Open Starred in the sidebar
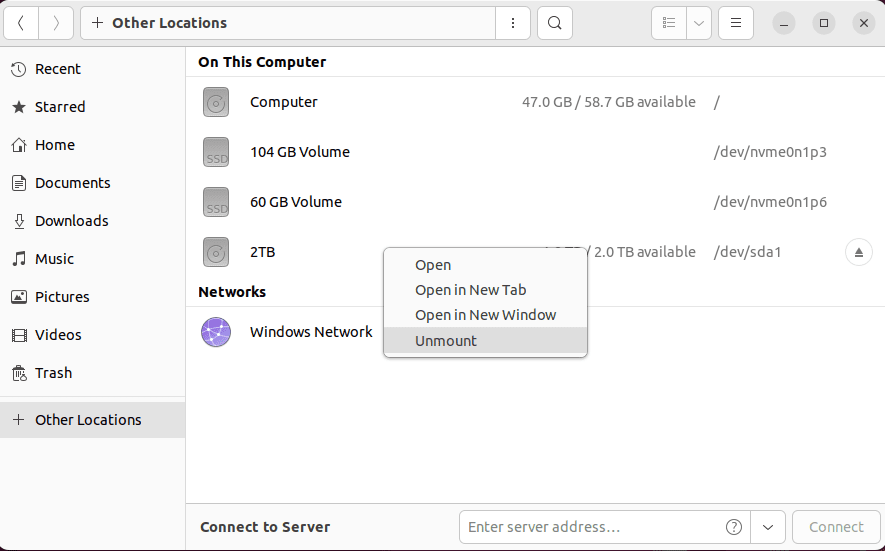This screenshot has width=885, height=551. tap(60, 107)
